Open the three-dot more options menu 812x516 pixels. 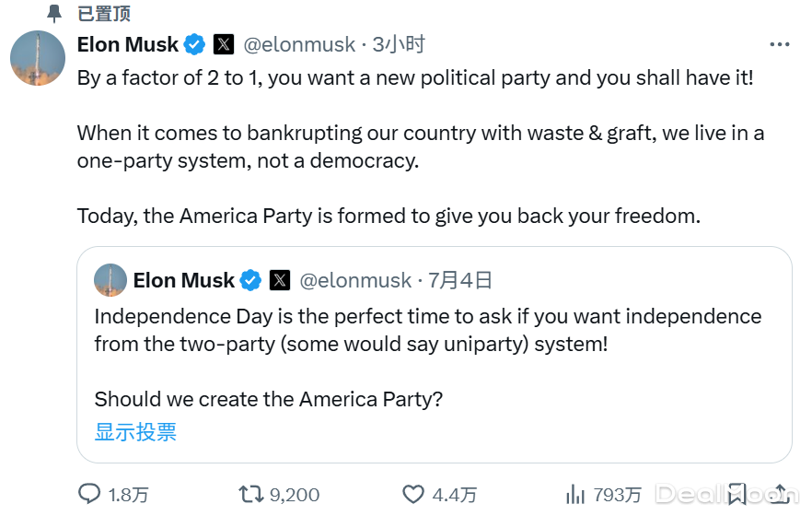[779, 44]
